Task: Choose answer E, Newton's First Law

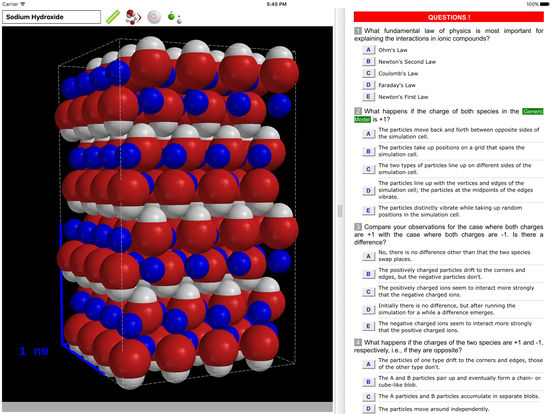Action: (x=368, y=96)
